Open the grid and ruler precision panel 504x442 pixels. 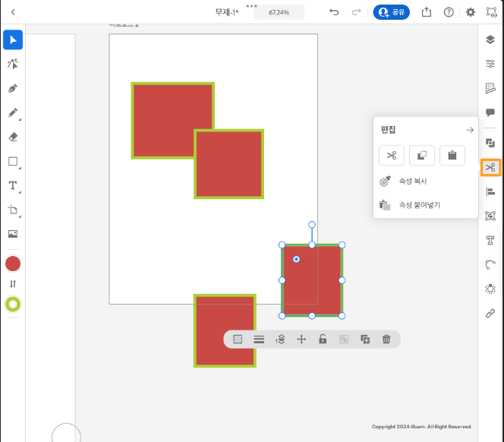point(490,88)
